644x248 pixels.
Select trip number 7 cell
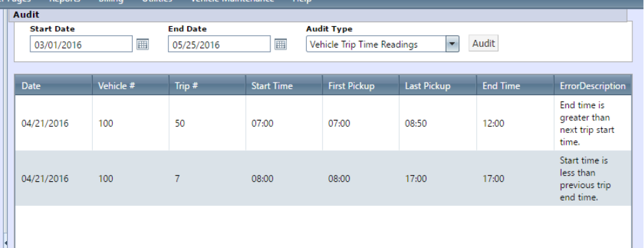(x=207, y=178)
